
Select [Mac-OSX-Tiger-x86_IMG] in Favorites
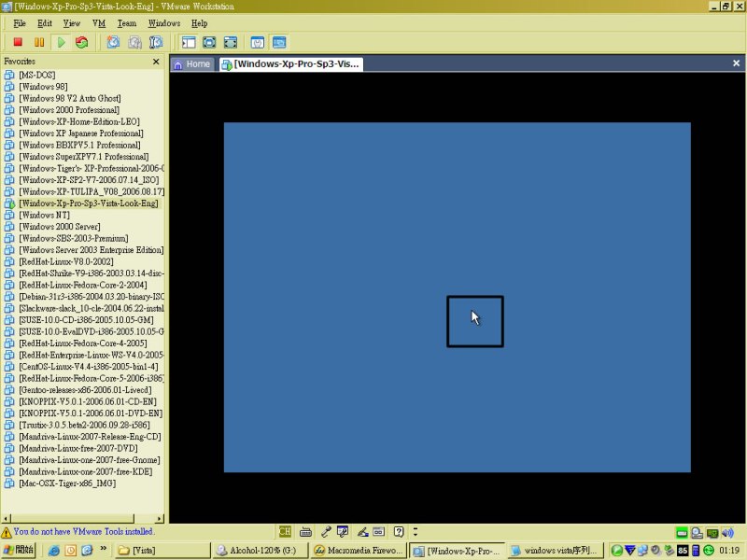pyautogui.click(x=67, y=483)
